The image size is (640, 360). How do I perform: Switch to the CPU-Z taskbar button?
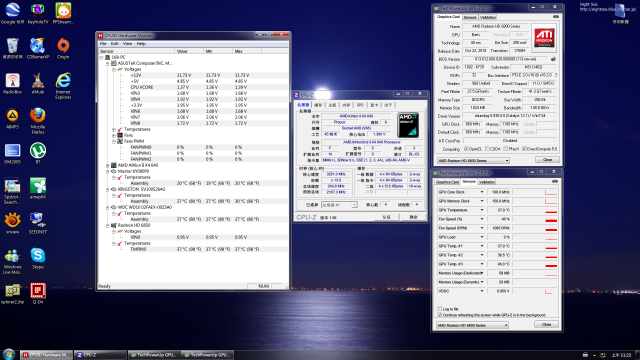(x=100, y=355)
